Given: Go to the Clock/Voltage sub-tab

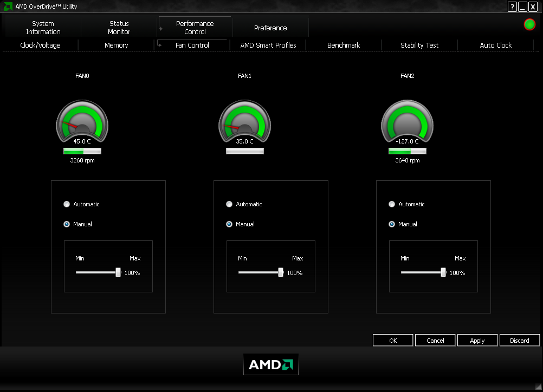Looking at the screenshot, I should 40,45.
